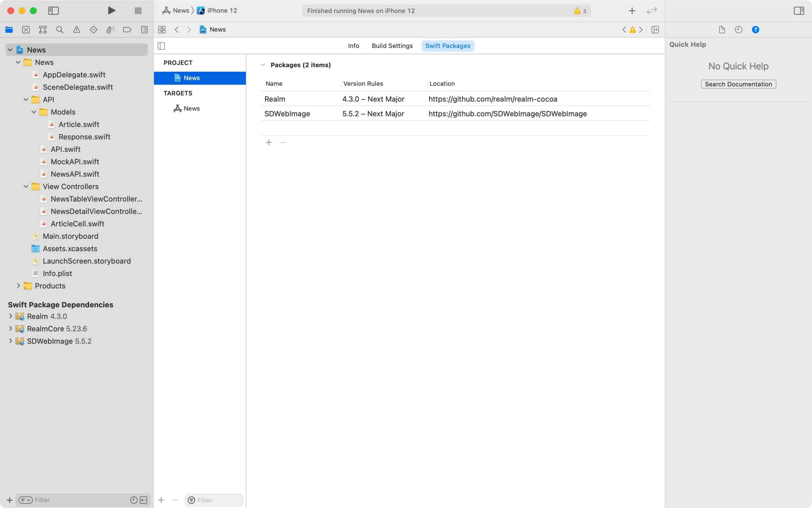The image size is (812, 508).
Task: Open the Symbol navigator
Action: (43, 30)
